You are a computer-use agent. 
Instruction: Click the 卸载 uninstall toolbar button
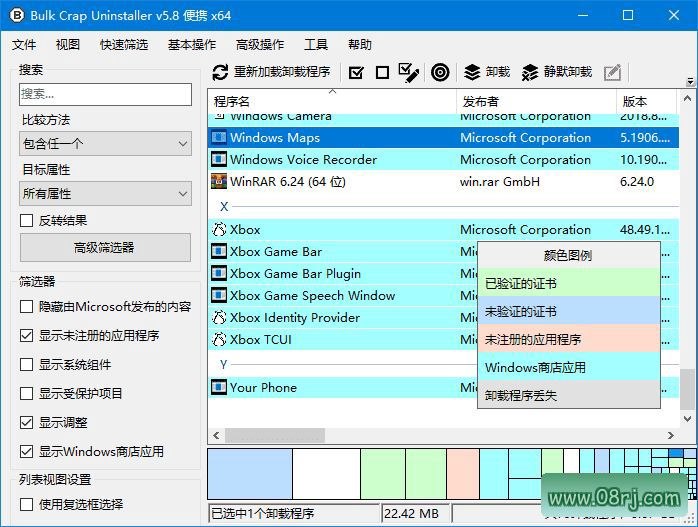(487, 72)
